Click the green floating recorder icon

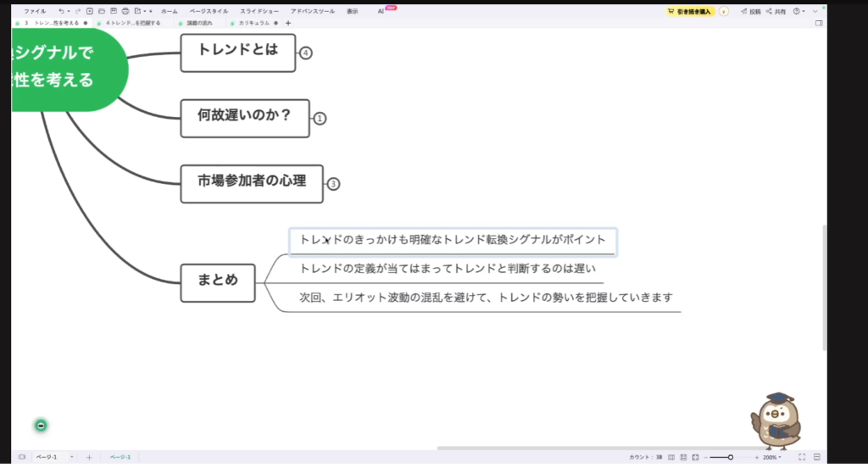pos(41,425)
